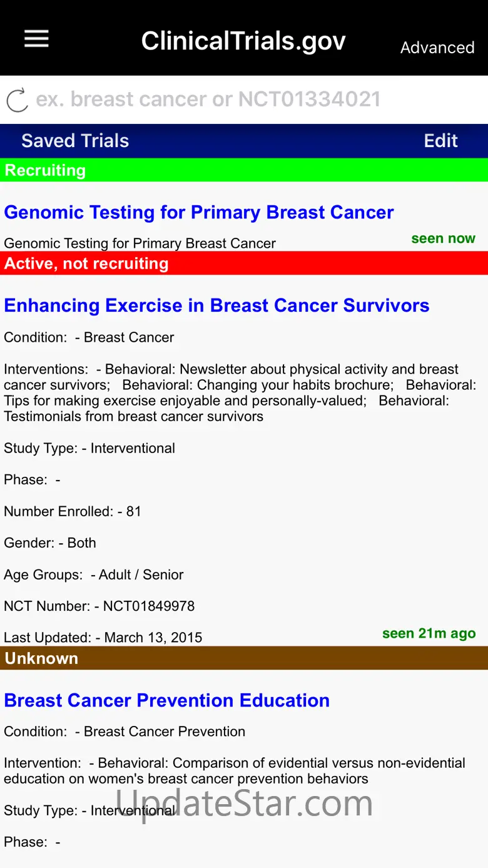The height and width of the screenshot is (868, 488).
Task: Open Genomic Testing for Primary Breast Cancer
Action: [x=199, y=213]
